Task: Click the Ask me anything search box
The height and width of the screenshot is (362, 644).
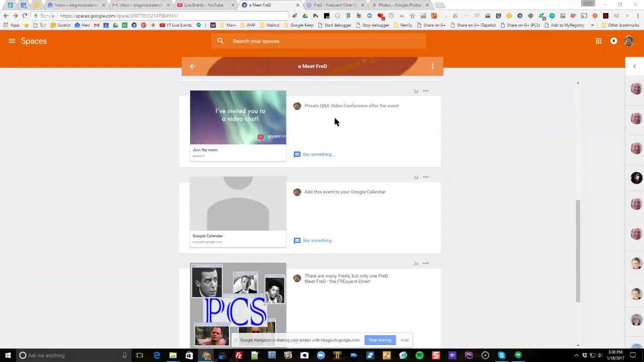Action: (x=74, y=355)
